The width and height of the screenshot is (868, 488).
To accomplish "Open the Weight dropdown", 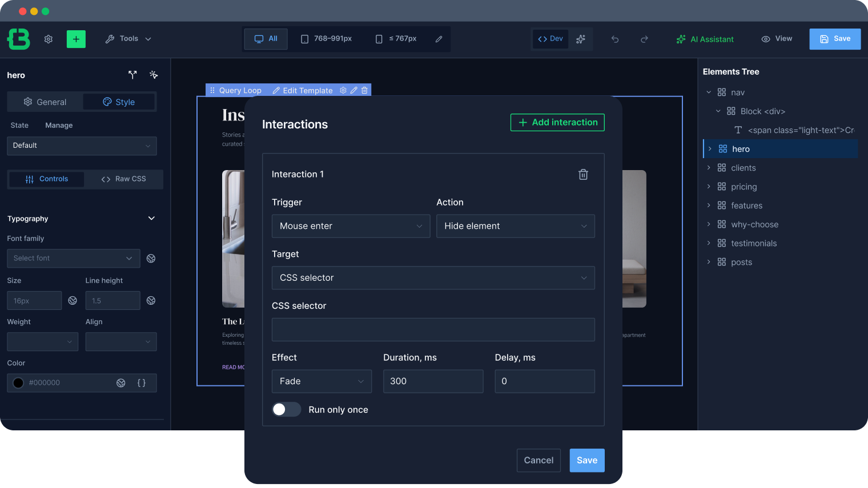I will [42, 341].
